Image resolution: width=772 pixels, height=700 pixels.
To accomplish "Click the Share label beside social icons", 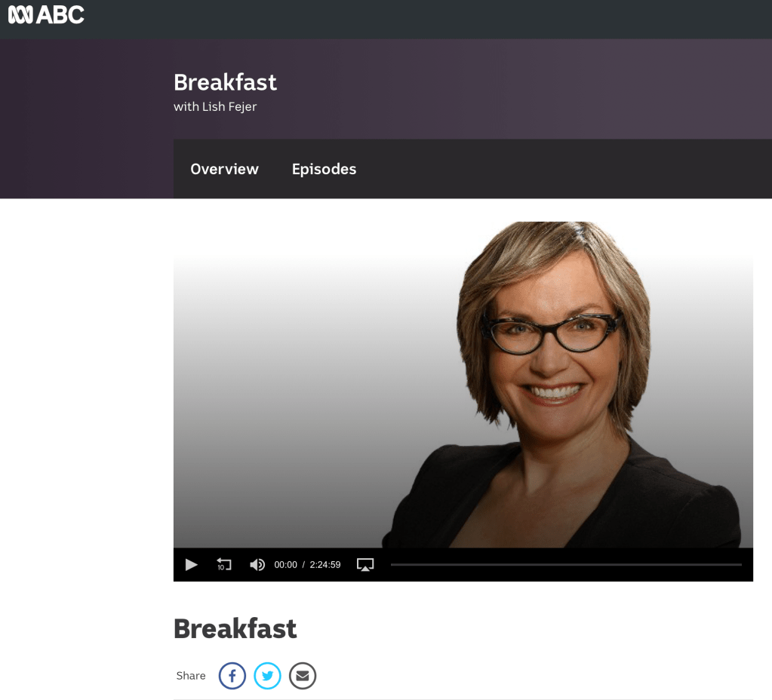I will 191,676.
